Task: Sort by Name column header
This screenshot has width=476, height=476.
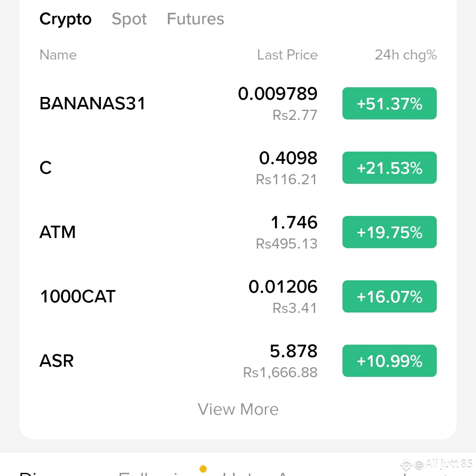Action: coord(58,55)
